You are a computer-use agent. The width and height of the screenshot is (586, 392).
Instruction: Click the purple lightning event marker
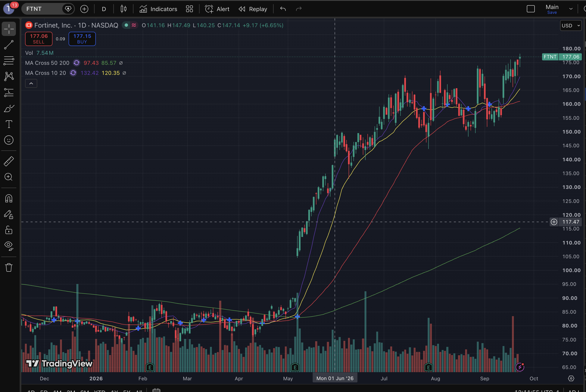click(520, 367)
